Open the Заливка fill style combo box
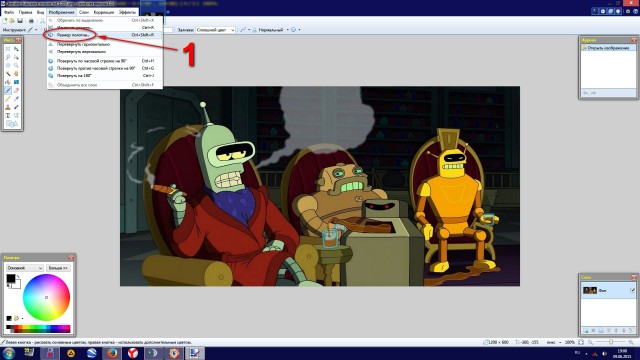The height and width of the screenshot is (360, 640). (x=216, y=30)
